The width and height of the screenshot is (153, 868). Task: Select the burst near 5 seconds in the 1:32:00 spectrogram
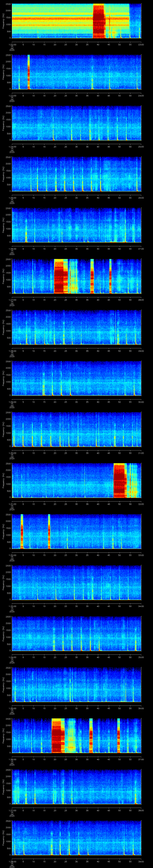point(22,531)
